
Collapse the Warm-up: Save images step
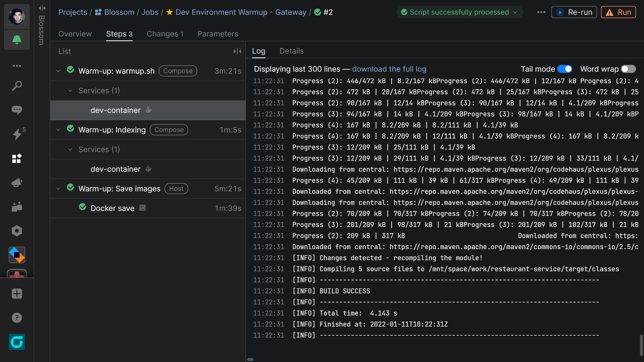tap(58, 189)
